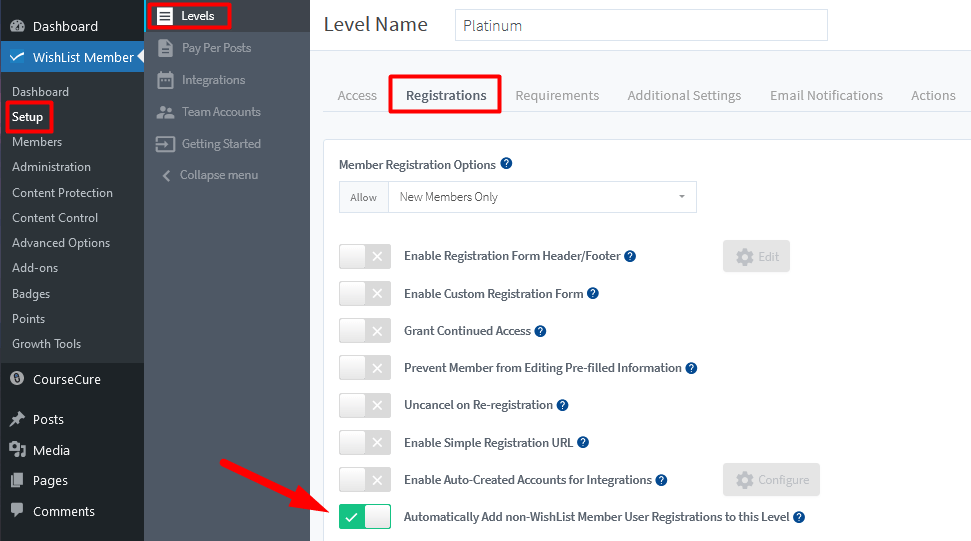Screen dimensions: 971x541
Task: Toggle Enable Simple Registration URL switch
Action: click(x=365, y=443)
